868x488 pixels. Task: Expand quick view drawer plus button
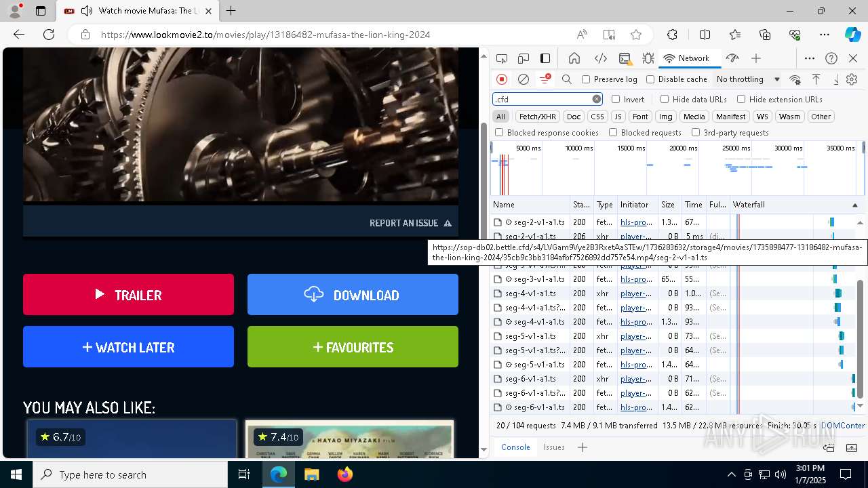[x=582, y=447]
